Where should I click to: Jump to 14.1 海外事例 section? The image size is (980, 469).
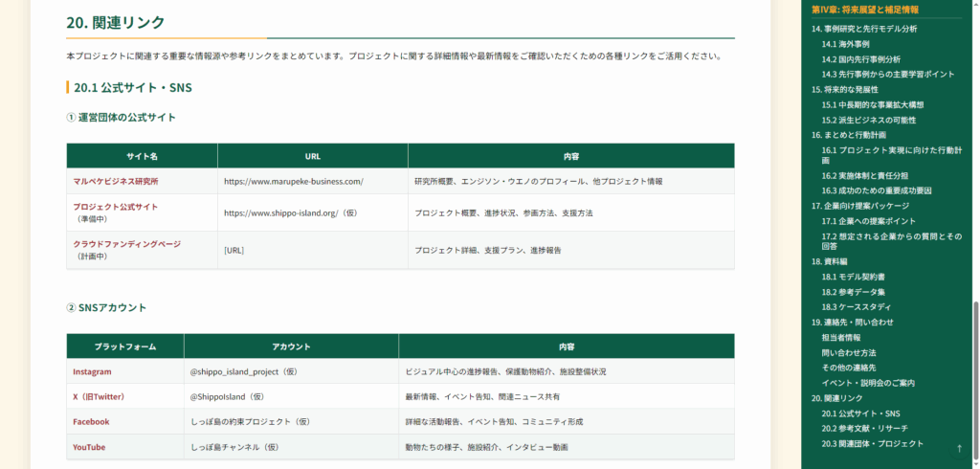[x=845, y=44]
